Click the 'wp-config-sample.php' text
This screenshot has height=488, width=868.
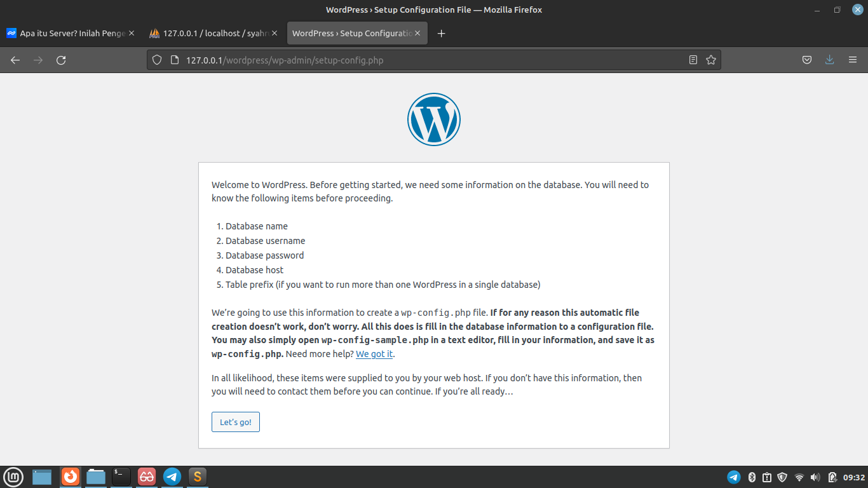375,340
